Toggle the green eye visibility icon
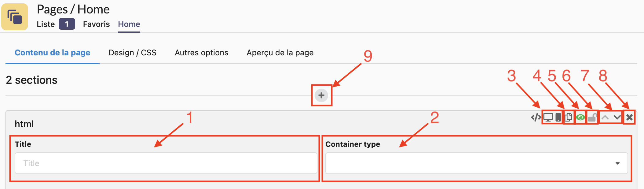The image size is (644, 189). click(x=580, y=117)
